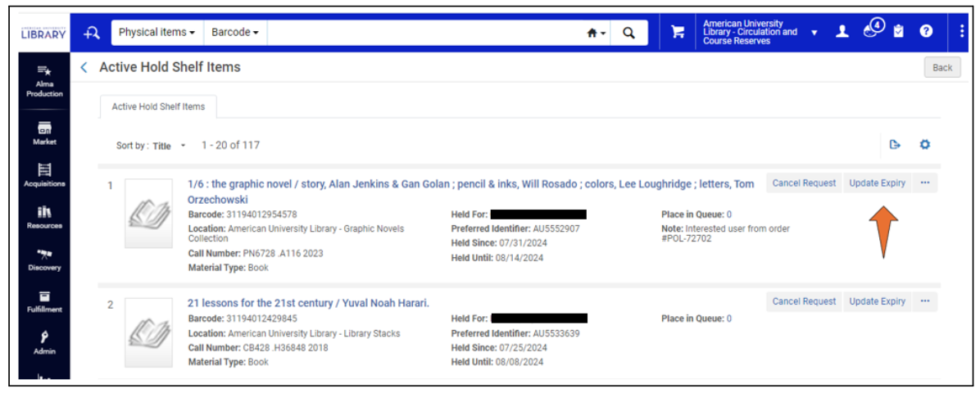Click inside the main search input field
This screenshot has width=980, height=393.
422,33
